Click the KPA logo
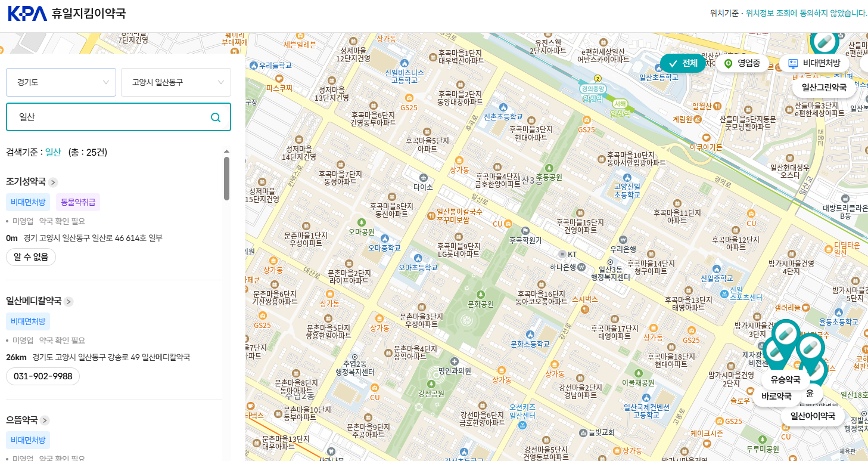868x461 pixels. 27,14
